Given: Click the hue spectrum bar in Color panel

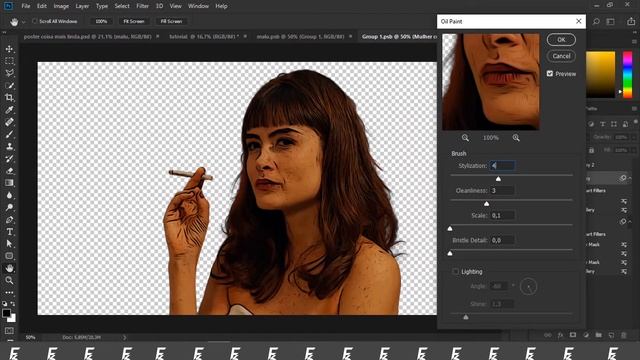Looking at the screenshot, I should (627, 75).
